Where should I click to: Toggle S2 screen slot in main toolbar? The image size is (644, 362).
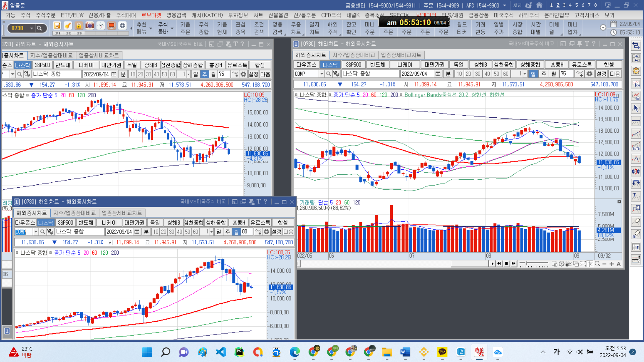[68, 33]
